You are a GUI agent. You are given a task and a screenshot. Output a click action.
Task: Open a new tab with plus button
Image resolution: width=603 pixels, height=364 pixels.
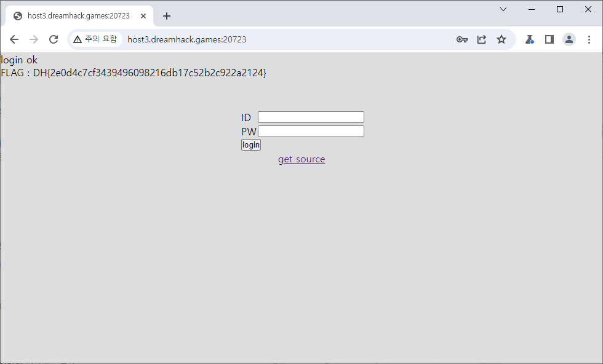(167, 16)
